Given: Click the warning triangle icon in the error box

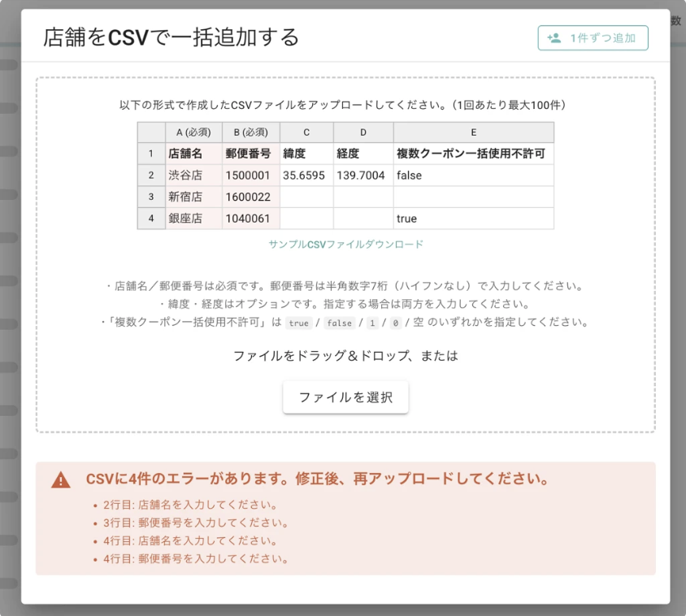Looking at the screenshot, I should (61, 480).
